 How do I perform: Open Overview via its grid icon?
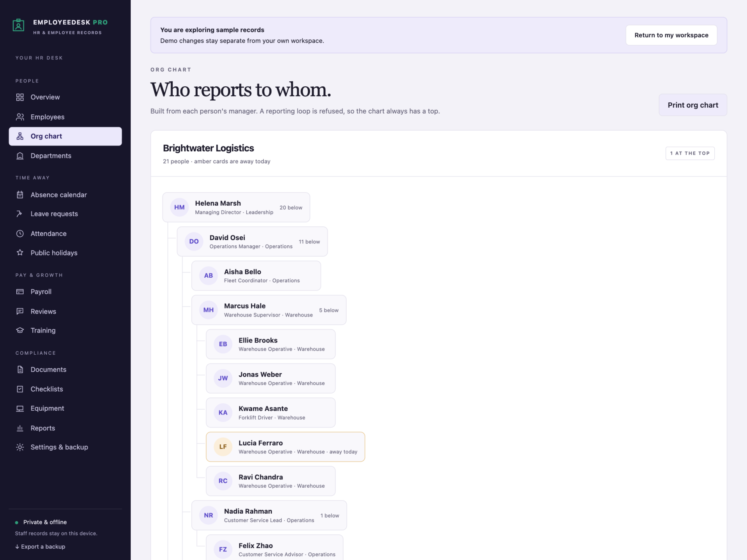[x=20, y=97]
